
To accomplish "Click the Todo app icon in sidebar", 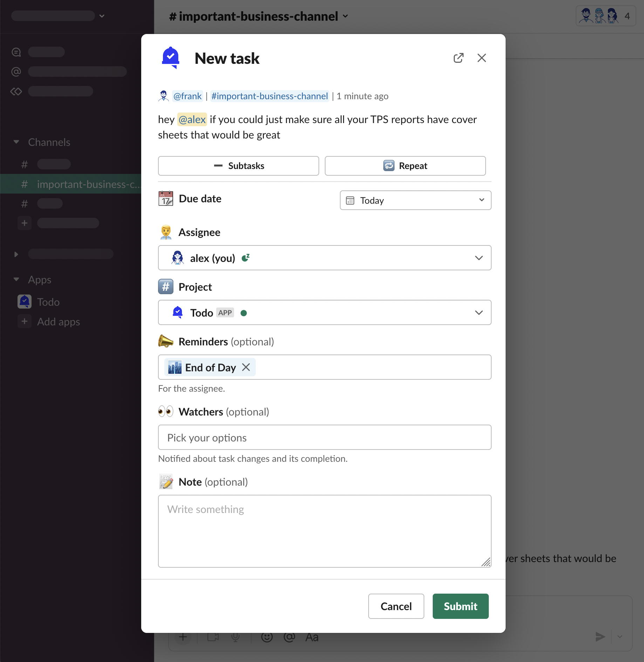I will pos(25,302).
